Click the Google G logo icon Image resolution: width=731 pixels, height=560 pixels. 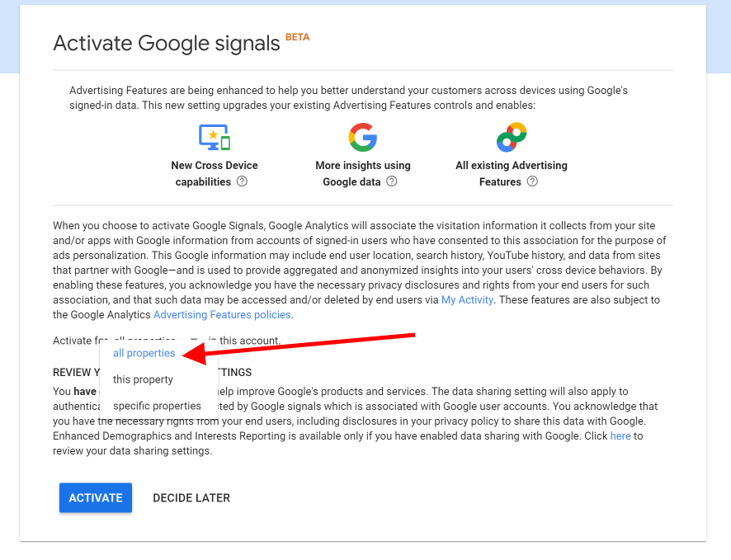click(363, 138)
